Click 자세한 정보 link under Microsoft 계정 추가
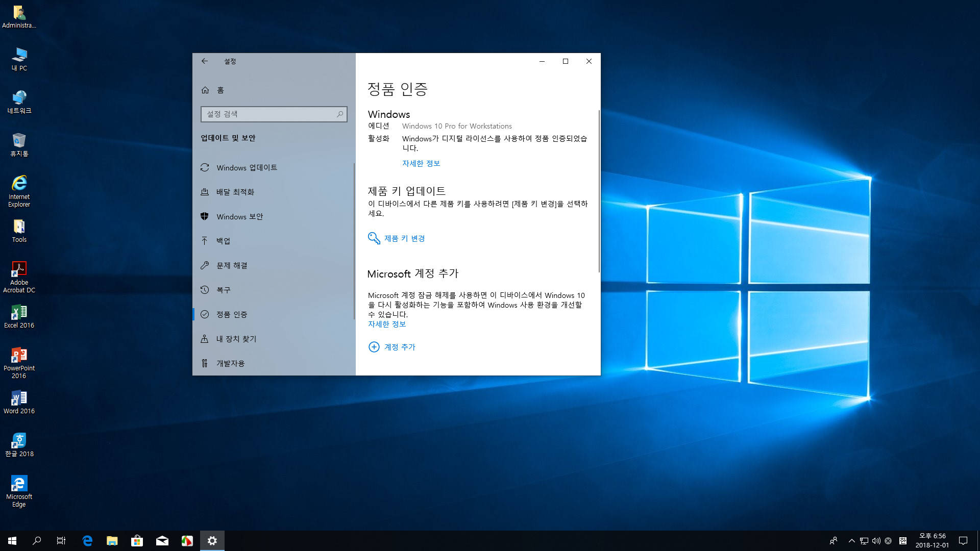The width and height of the screenshot is (980, 551). (387, 324)
